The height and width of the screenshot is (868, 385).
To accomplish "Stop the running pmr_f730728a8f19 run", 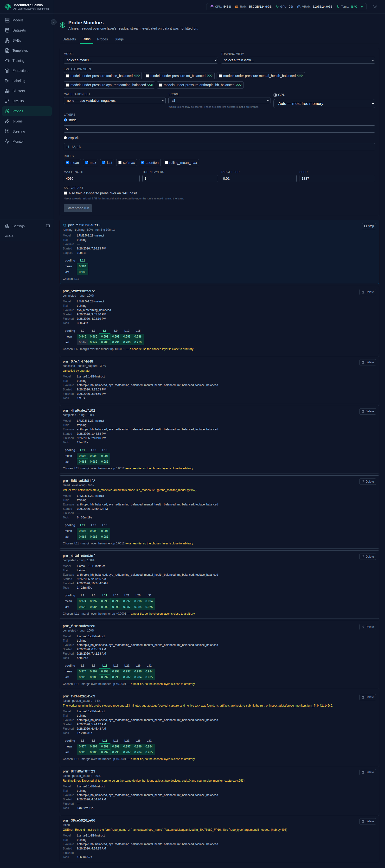I will pyautogui.click(x=369, y=226).
